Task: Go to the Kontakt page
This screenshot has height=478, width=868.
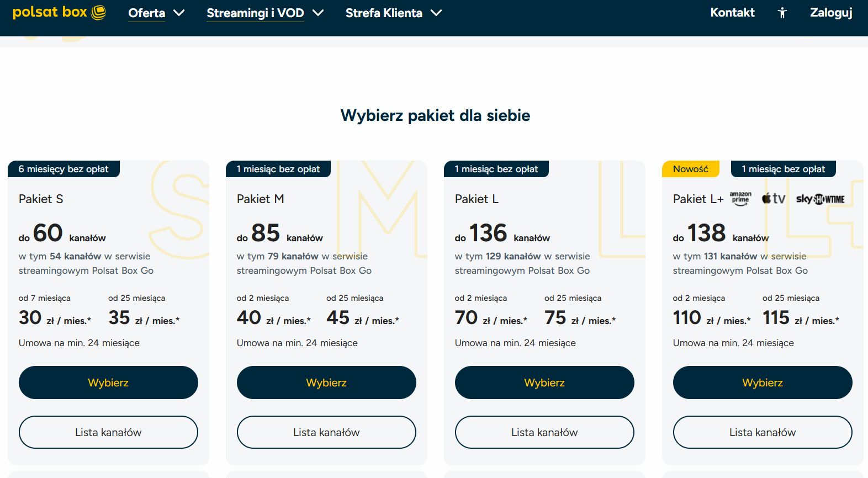Action: pos(732,13)
